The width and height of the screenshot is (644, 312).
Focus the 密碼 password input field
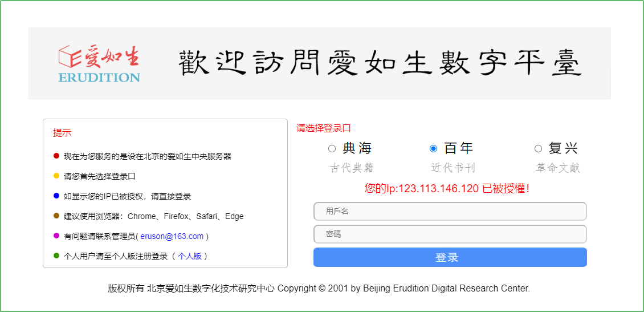(450, 234)
